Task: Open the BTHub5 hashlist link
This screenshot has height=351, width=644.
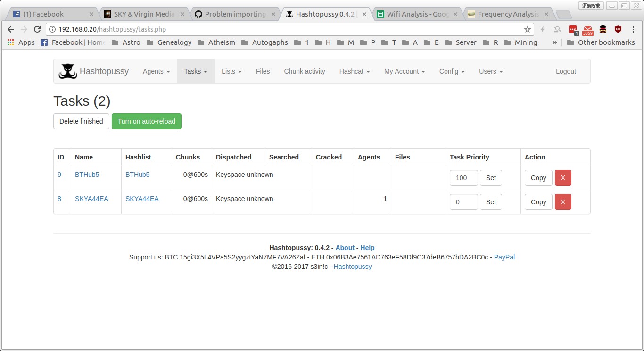Action: point(137,175)
